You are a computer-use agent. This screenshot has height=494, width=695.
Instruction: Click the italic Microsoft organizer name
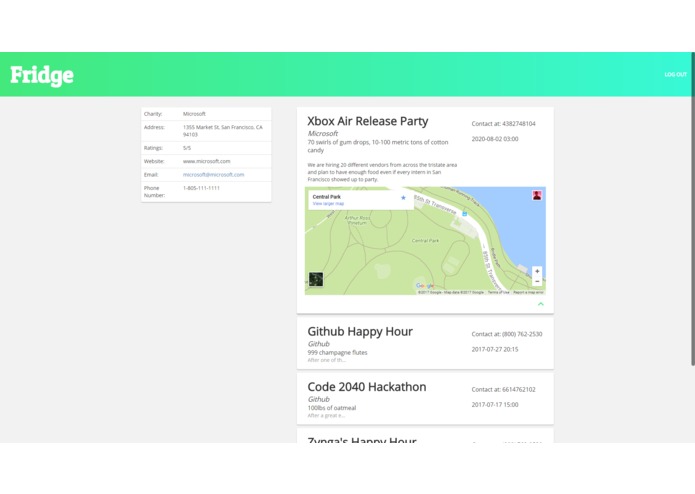click(x=323, y=133)
